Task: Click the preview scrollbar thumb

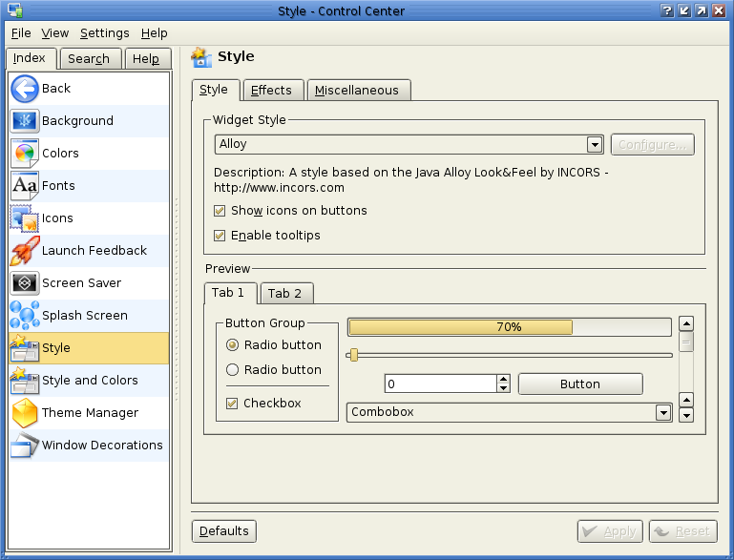Action: coord(686,342)
